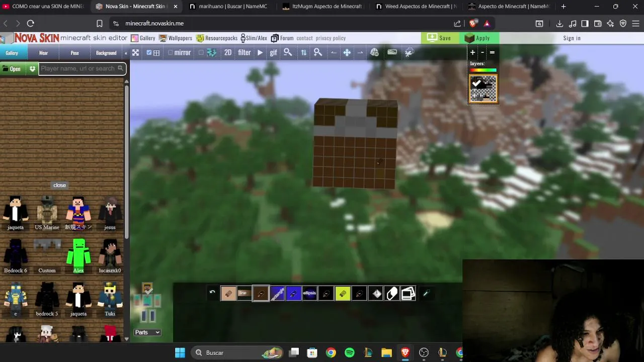Pick color with the eyedropper tool

(426, 294)
